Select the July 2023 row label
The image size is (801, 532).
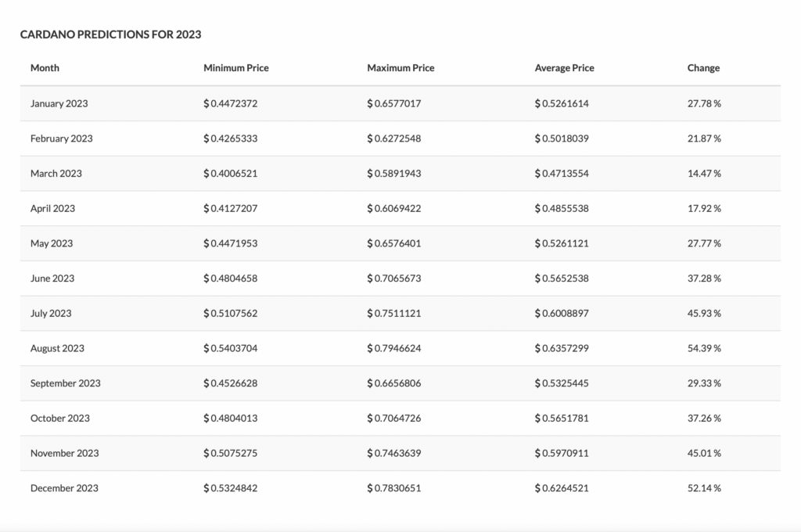(x=51, y=313)
